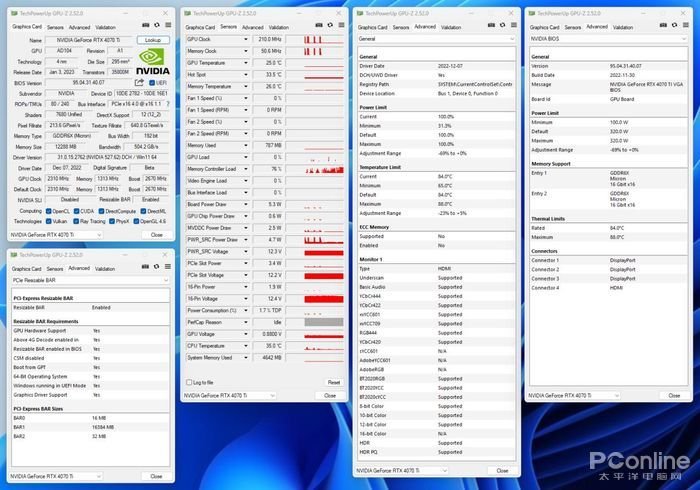Image resolution: width=700 pixels, height=490 pixels.
Task: Toggle the Vulkan checkbox
Action: 49,221
